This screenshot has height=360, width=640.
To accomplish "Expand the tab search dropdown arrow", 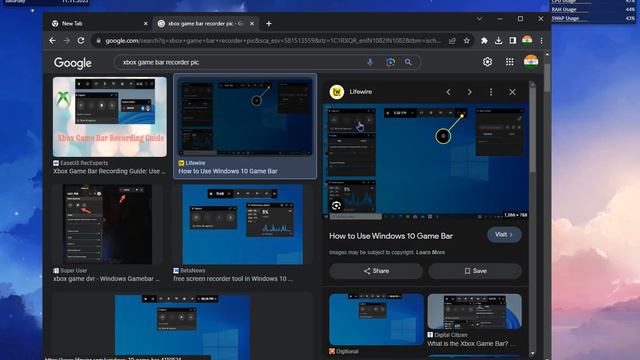I will click(479, 19).
